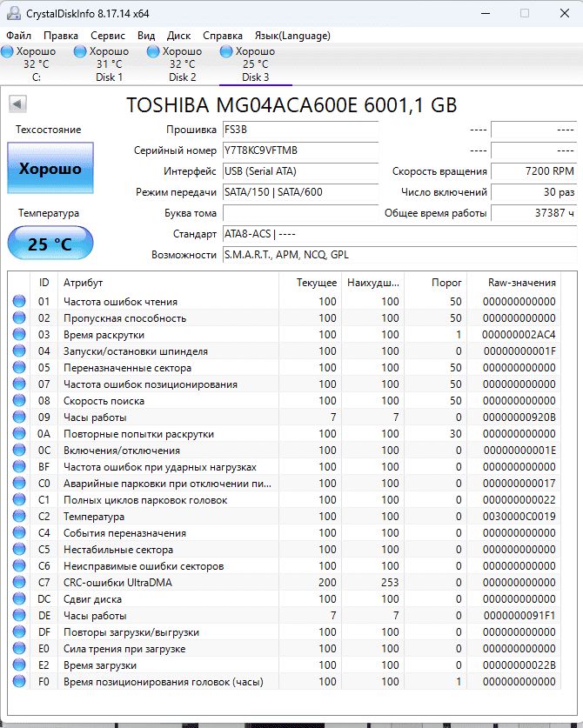The width and height of the screenshot is (583, 728).
Task: Switch to Disk 1 tab
Action: tap(109, 64)
